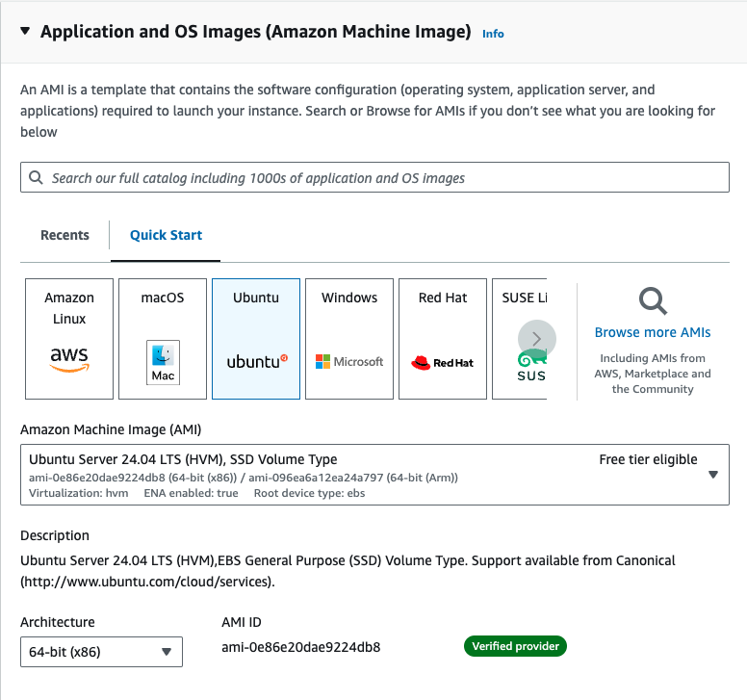Image resolution: width=747 pixels, height=700 pixels.
Task: Click the AMI ID ami-0e86e20dae9224db8 value
Action: pyautogui.click(x=301, y=647)
